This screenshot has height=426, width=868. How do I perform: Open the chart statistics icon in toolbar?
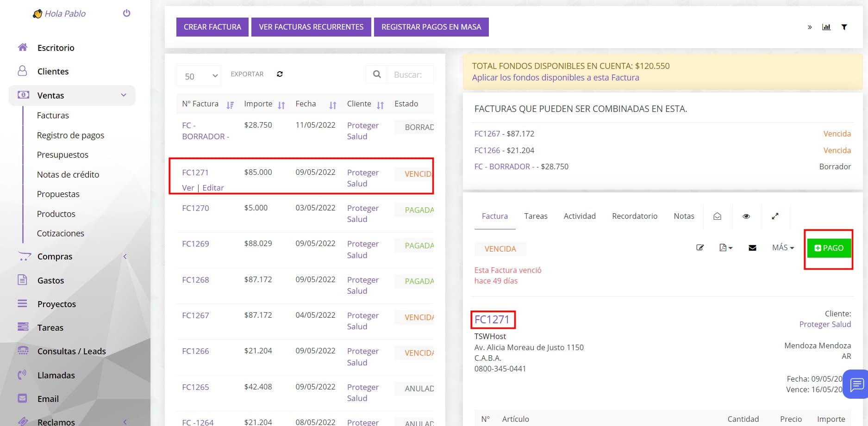tap(826, 27)
